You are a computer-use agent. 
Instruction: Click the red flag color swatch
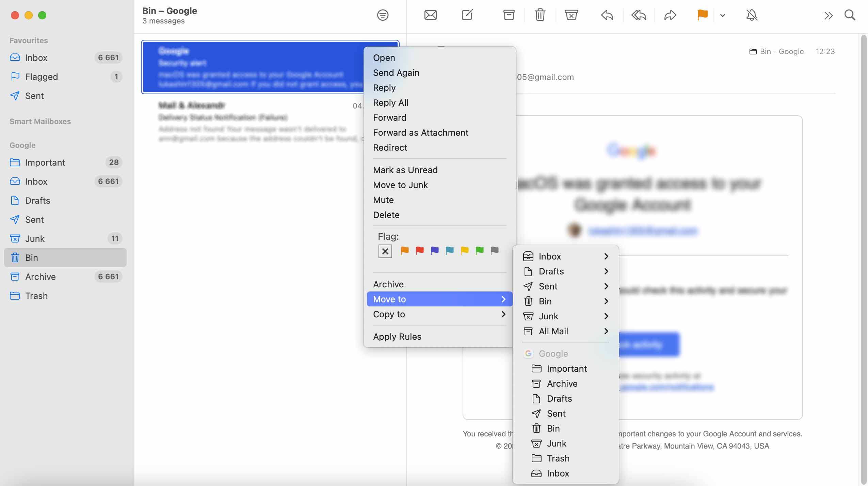[419, 251]
